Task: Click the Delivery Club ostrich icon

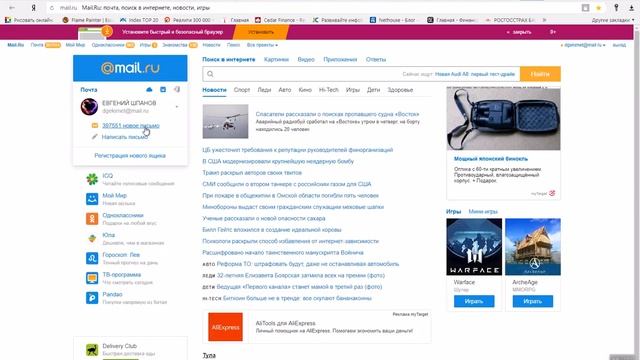Action: tap(92, 349)
